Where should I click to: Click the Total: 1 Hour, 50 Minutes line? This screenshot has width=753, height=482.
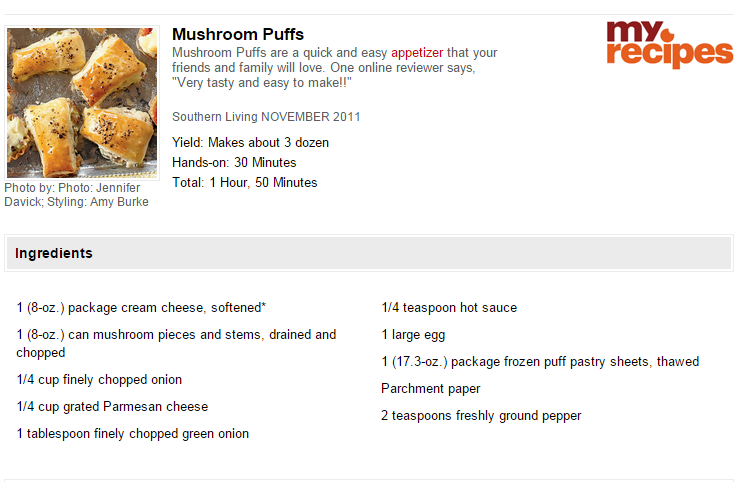pyautogui.click(x=244, y=182)
